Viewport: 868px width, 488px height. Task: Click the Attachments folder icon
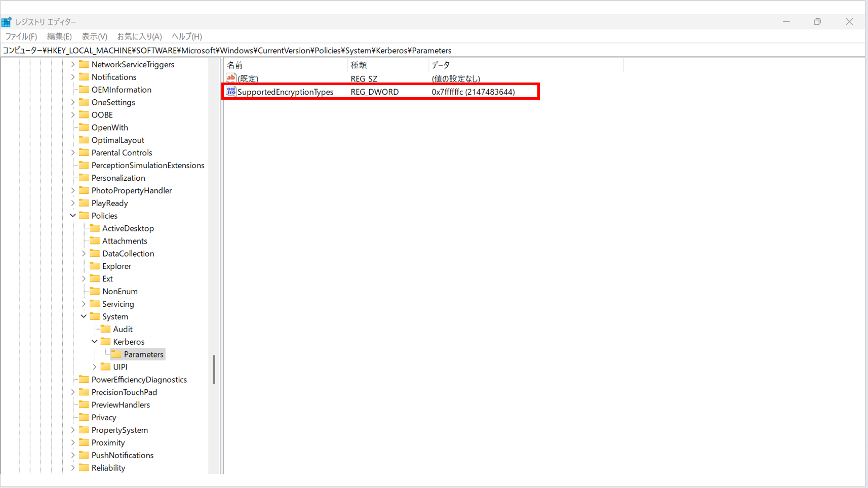pos(95,241)
